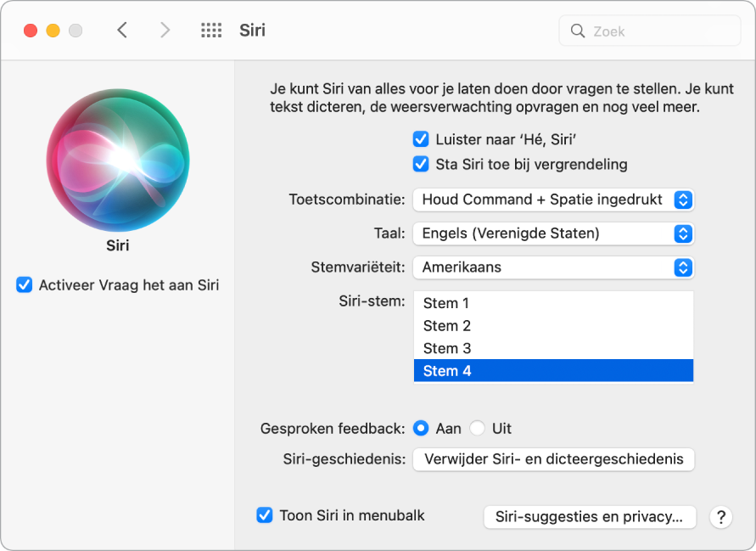Enable Luister naar 'Hé, Siri'
The height and width of the screenshot is (551, 756).
pyautogui.click(x=421, y=140)
